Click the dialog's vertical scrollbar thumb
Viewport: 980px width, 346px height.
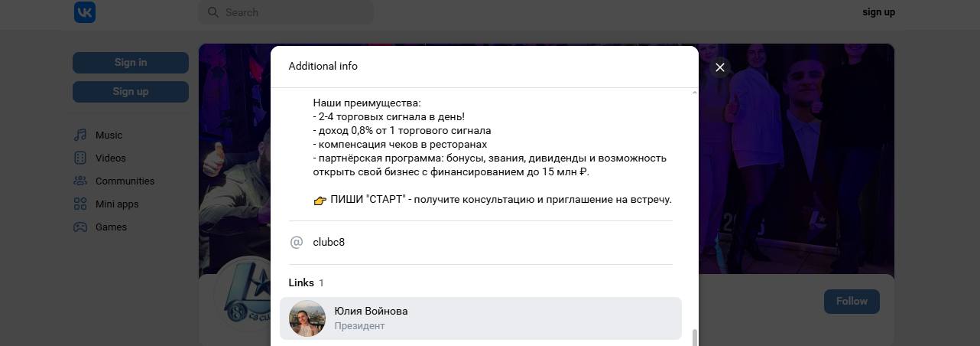[694, 338]
